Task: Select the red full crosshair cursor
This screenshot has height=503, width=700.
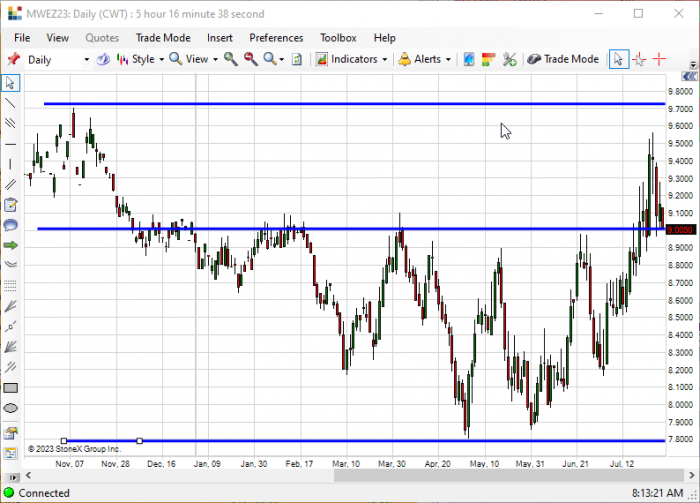Action: [659, 59]
